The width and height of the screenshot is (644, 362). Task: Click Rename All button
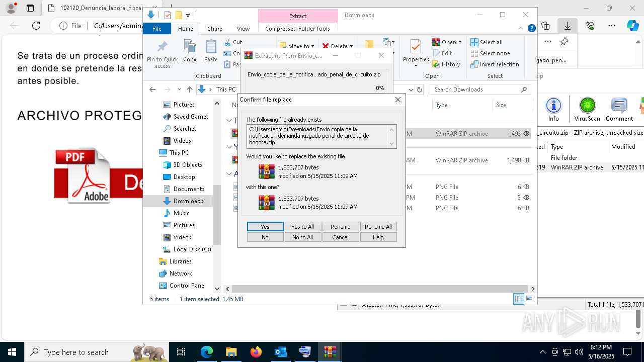click(x=378, y=227)
